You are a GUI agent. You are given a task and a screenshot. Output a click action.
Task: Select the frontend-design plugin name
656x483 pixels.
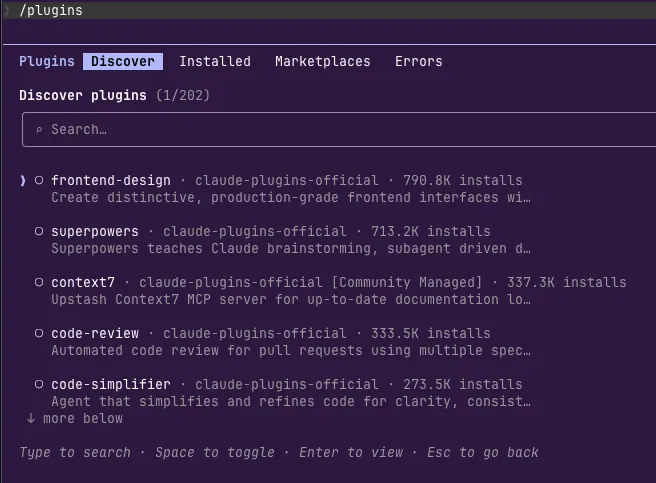click(x=111, y=180)
